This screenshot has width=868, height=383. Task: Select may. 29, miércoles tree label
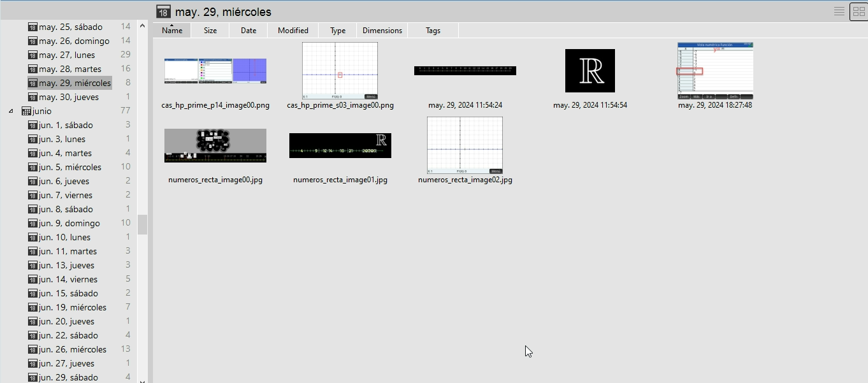click(75, 83)
